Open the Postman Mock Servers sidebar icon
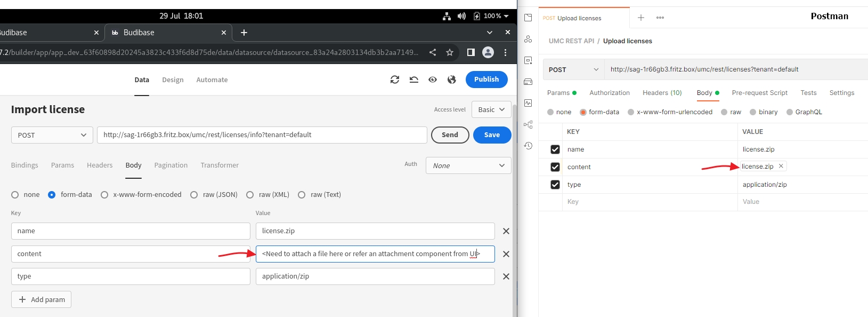This screenshot has width=868, height=317. click(x=528, y=82)
